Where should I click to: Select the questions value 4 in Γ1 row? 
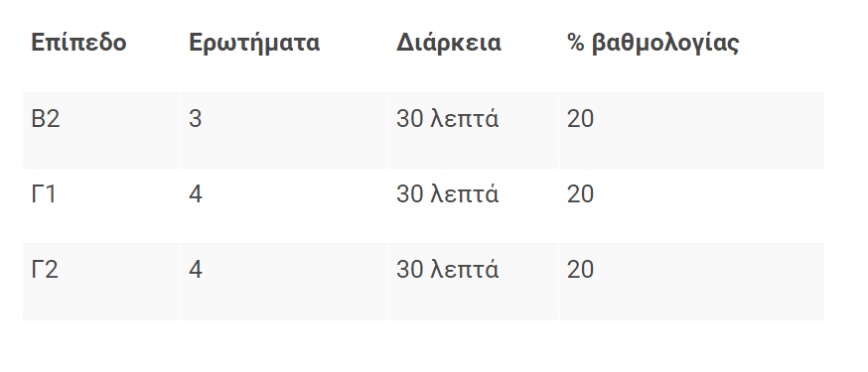[x=196, y=194]
